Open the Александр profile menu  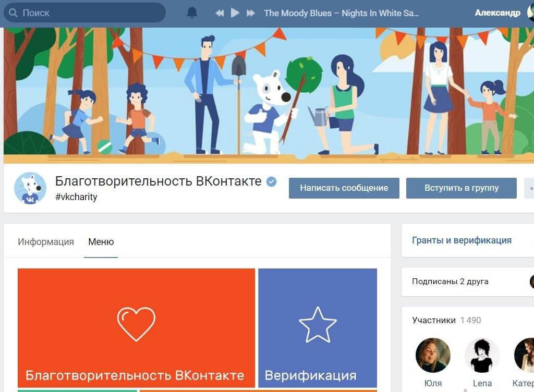pyautogui.click(x=497, y=13)
